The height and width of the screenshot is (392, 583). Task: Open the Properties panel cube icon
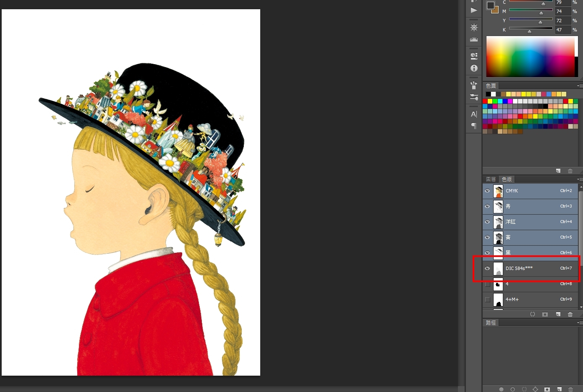point(474,56)
